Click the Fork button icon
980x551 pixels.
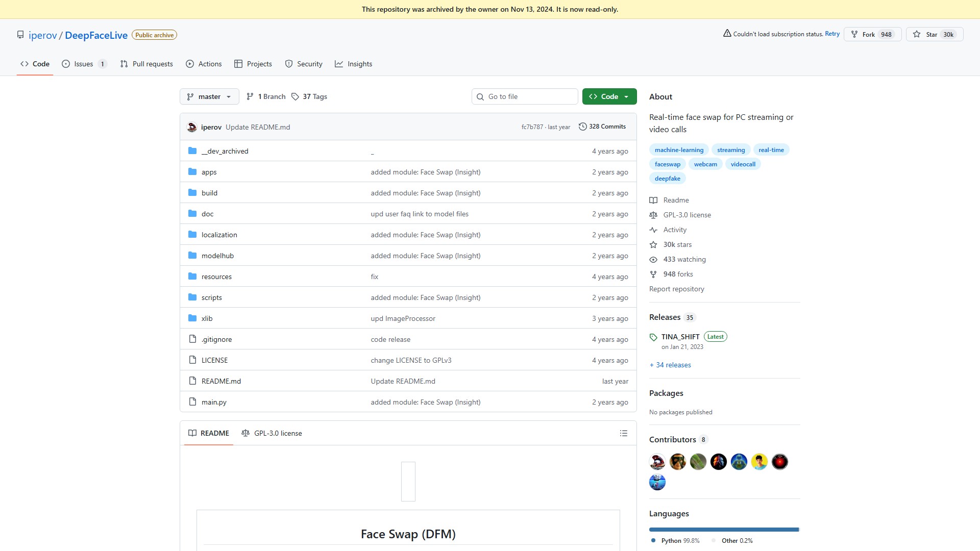click(854, 34)
